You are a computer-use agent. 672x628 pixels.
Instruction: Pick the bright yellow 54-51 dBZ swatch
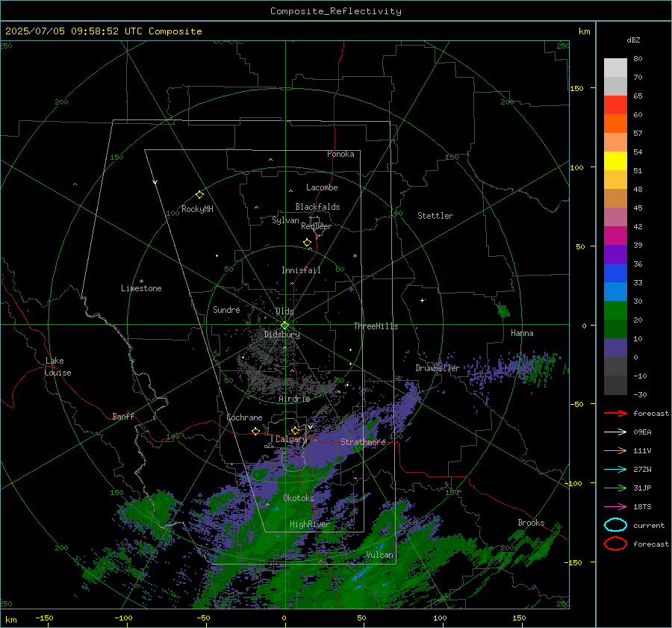tap(615, 161)
